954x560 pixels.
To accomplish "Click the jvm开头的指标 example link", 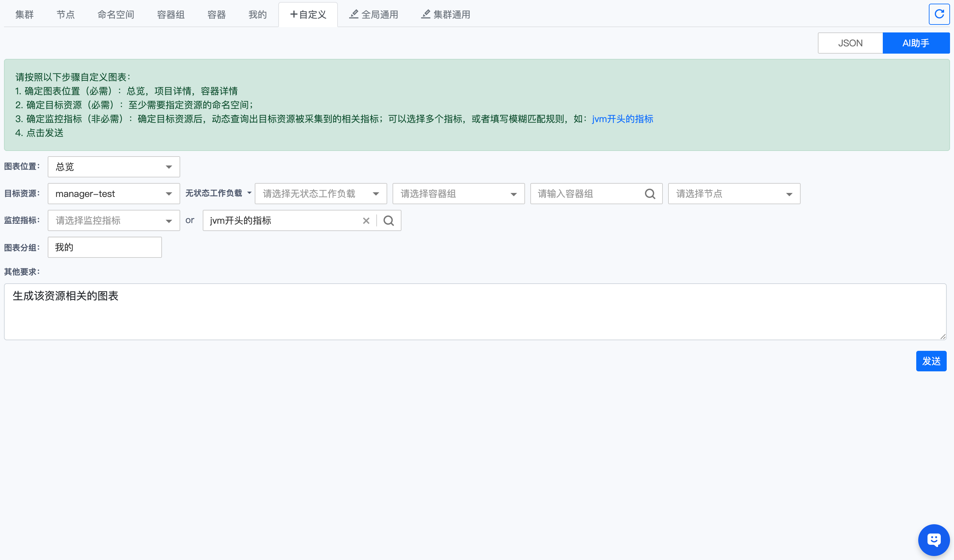I will tap(622, 119).
